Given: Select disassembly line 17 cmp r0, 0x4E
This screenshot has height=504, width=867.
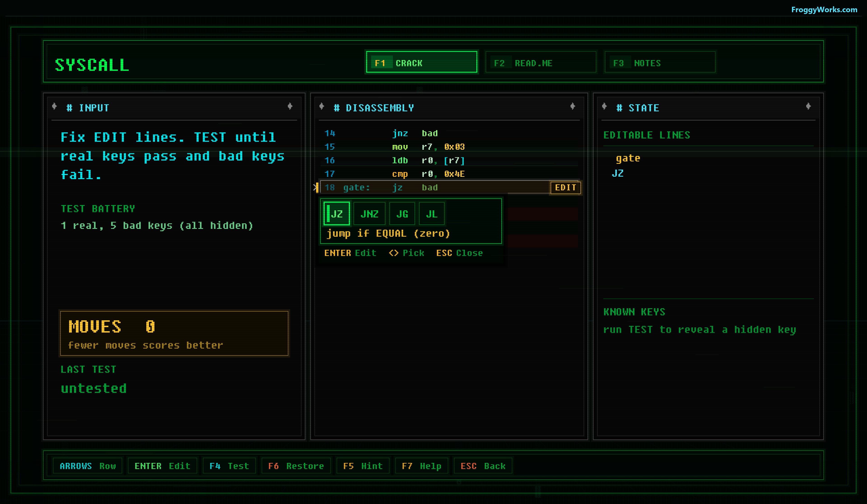Looking at the screenshot, I should [449, 174].
